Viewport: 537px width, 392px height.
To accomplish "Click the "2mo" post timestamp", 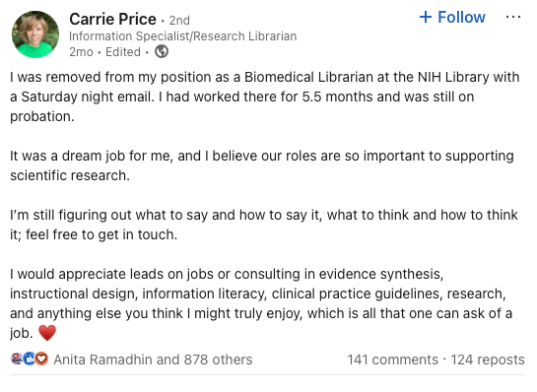I will coord(81,52).
